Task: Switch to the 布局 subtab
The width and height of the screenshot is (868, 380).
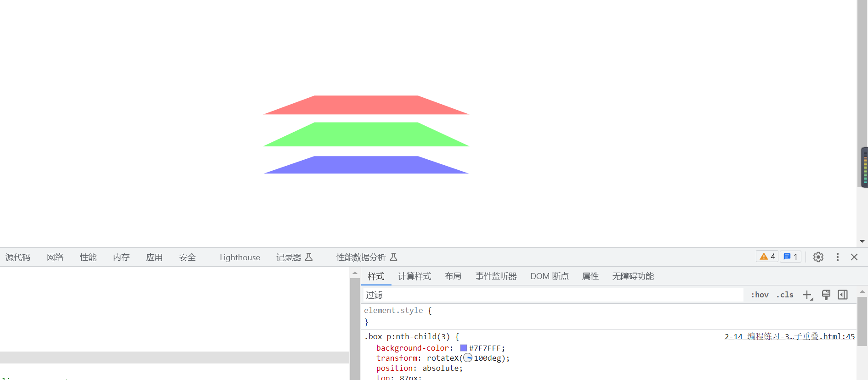Action: (x=453, y=276)
